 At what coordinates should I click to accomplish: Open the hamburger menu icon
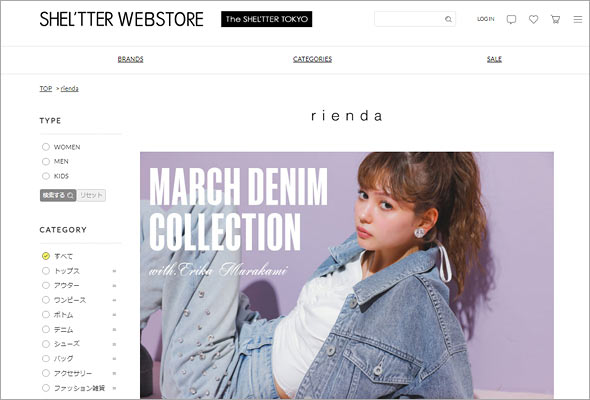[578, 19]
